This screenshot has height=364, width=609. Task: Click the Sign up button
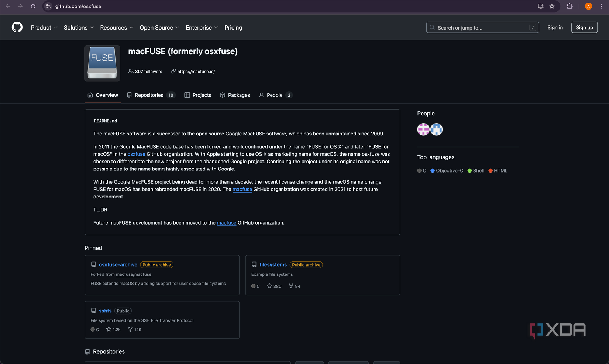(x=584, y=28)
